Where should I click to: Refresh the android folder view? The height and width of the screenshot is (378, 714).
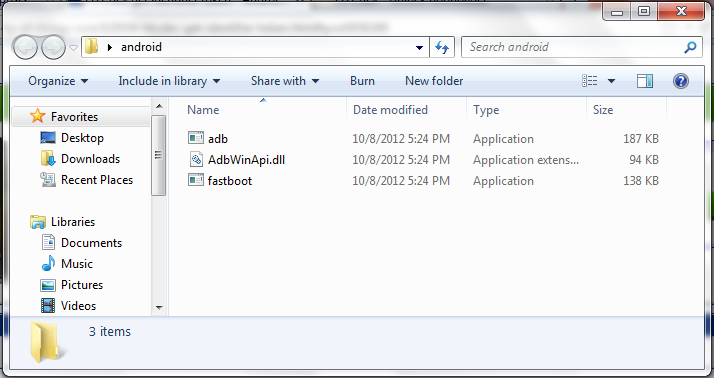click(x=442, y=47)
